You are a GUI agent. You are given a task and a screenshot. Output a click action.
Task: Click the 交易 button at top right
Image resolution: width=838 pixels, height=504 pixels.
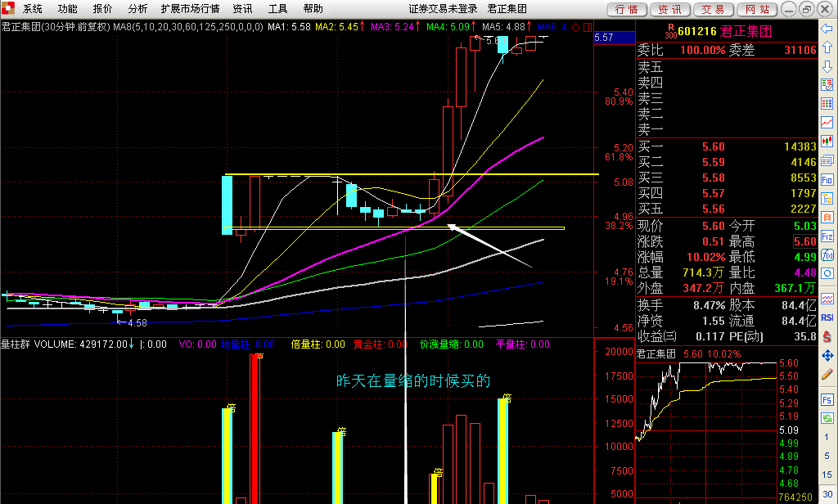(x=714, y=9)
